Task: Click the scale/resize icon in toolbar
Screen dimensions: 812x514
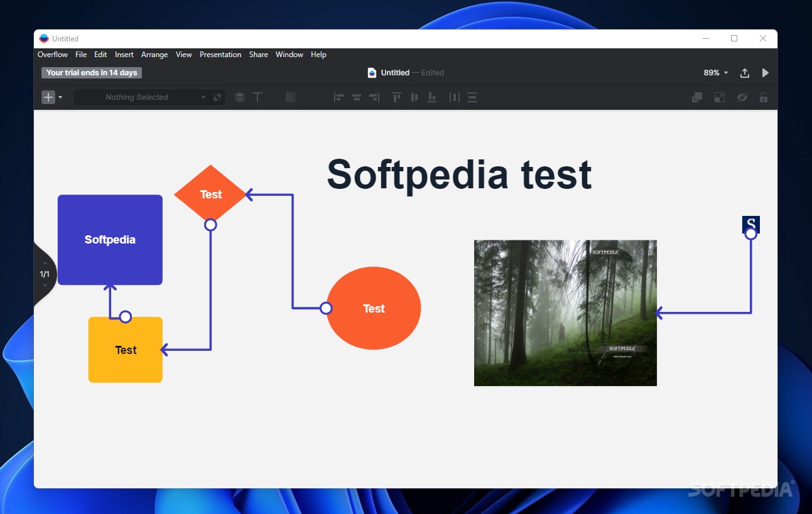Action: tap(720, 97)
